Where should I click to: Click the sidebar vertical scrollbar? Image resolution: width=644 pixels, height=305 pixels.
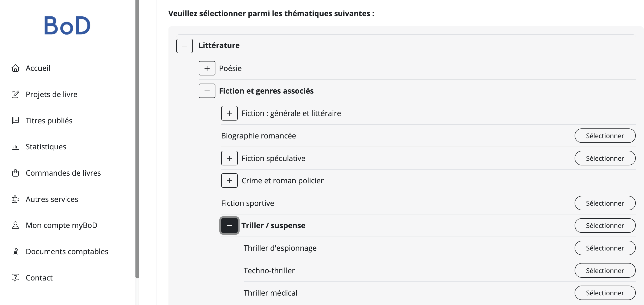[x=137, y=139]
